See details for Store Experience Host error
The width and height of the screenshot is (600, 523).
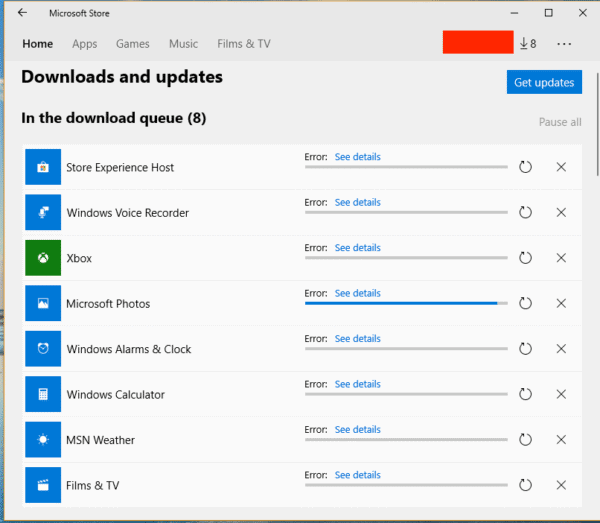click(x=357, y=157)
